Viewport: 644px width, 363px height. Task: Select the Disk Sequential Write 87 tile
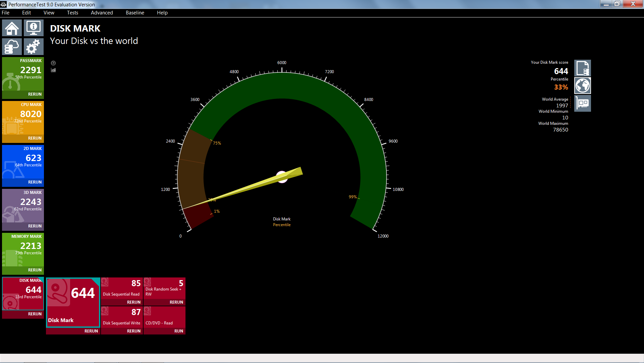pos(122,317)
